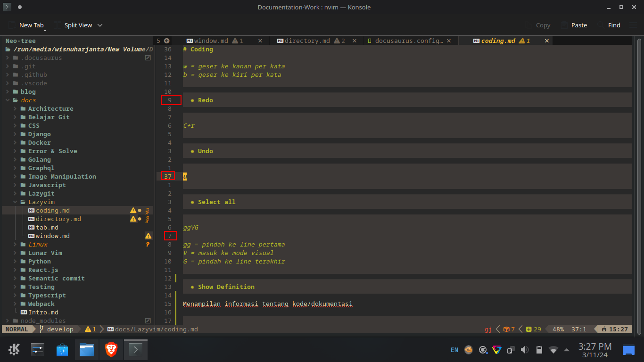Open the Discover software store icon
The width and height of the screenshot is (644, 362).
[x=62, y=349]
